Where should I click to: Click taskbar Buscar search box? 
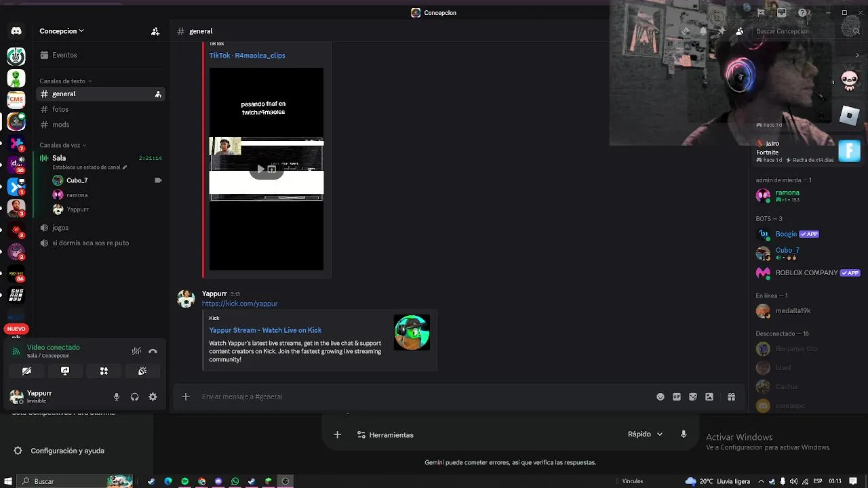click(75, 481)
